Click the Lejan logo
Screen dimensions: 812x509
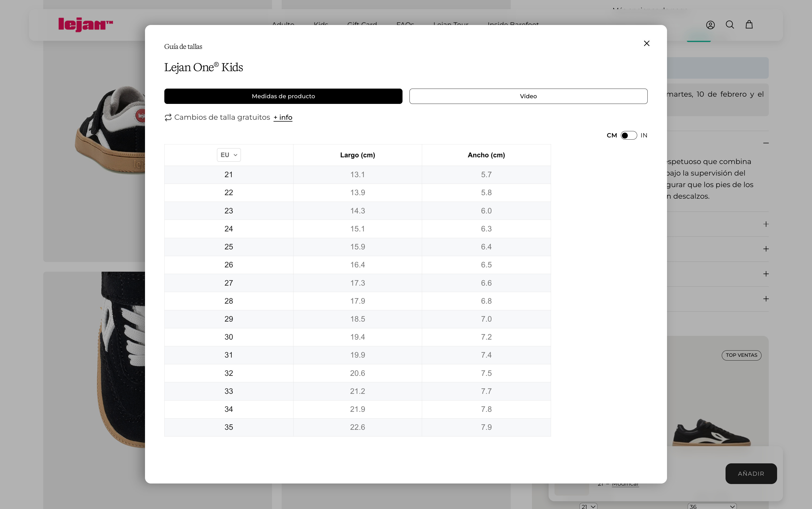pyautogui.click(x=85, y=25)
